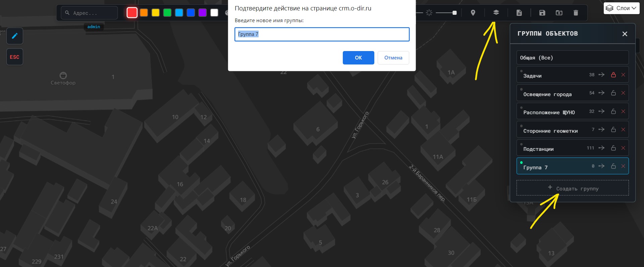Click the new group name input field
Image resolution: width=644 pixels, height=267 pixels.
[x=322, y=34]
